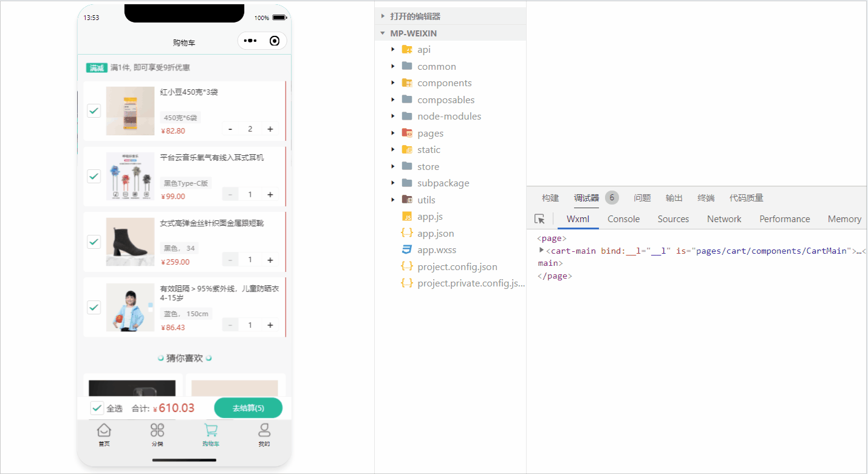
Task: Click the components folder icon
Action: (407, 83)
